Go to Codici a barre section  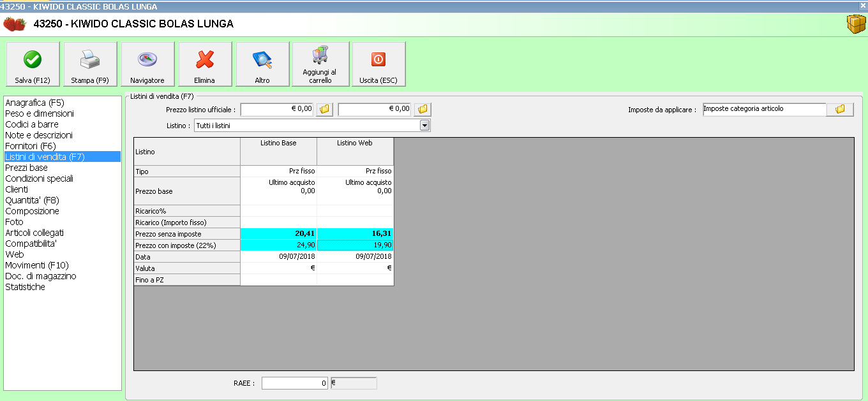coord(63,124)
